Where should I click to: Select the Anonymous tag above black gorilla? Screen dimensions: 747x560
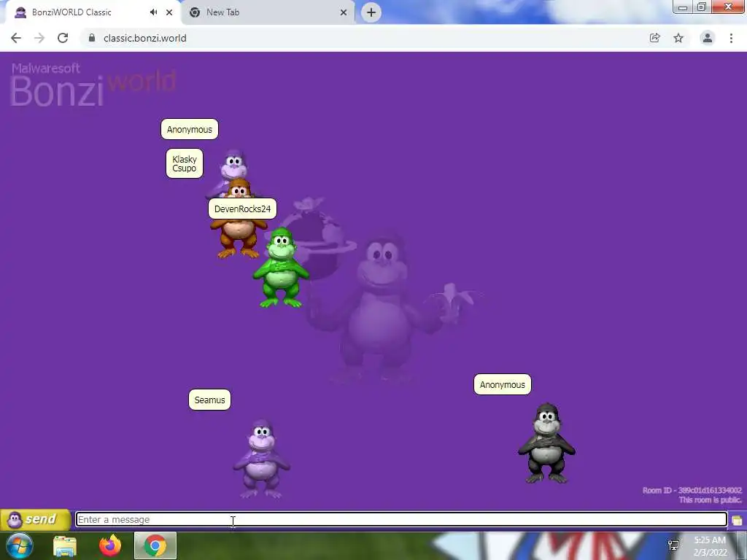pyautogui.click(x=502, y=384)
